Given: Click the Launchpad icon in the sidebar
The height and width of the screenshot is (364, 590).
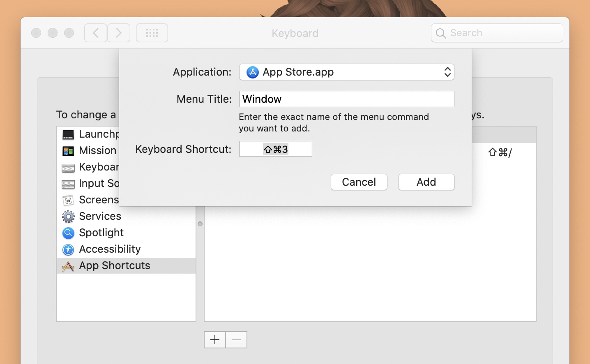Looking at the screenshot, I should [x=68, y=134].
